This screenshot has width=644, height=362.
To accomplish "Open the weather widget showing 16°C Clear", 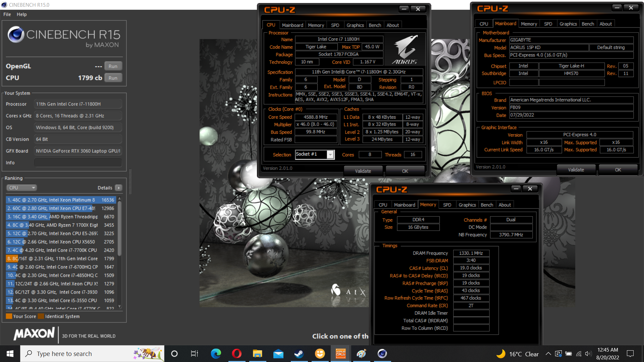I will tap(518, 354).
